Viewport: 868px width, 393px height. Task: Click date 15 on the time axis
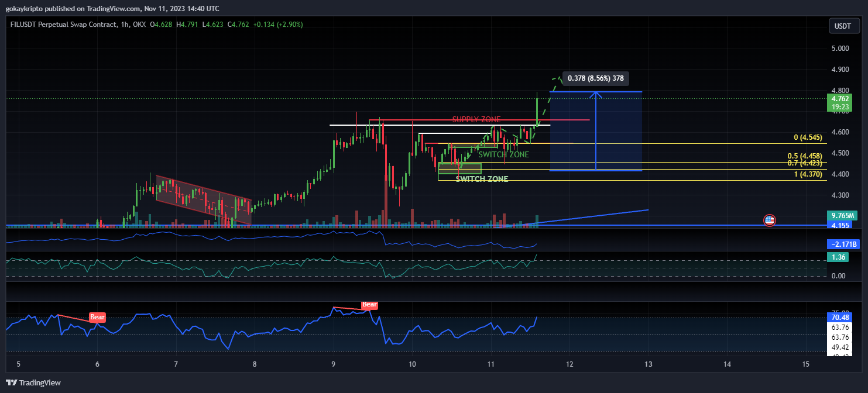(x=805, y=364)
